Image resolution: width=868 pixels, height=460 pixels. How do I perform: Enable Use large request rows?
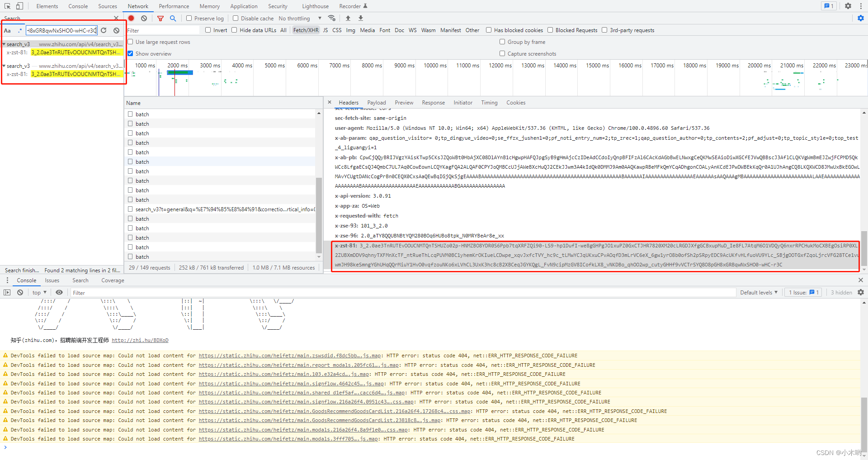(130, 42)
